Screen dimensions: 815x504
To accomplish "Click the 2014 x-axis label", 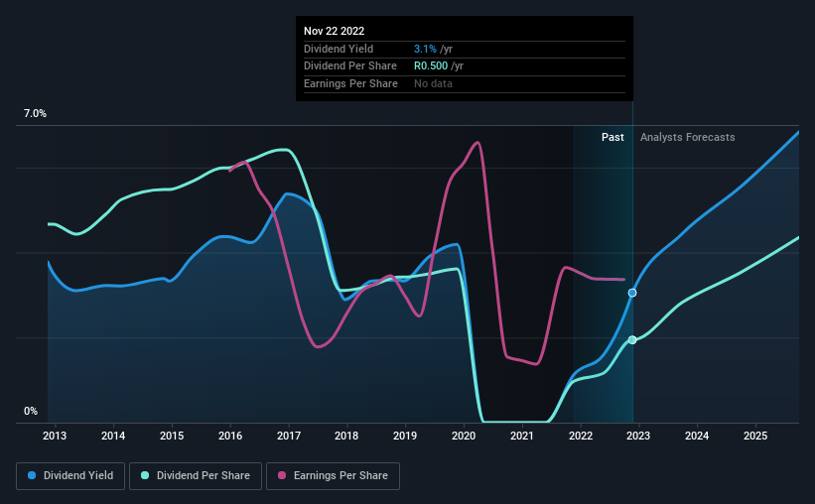I will tap(113, 436).
